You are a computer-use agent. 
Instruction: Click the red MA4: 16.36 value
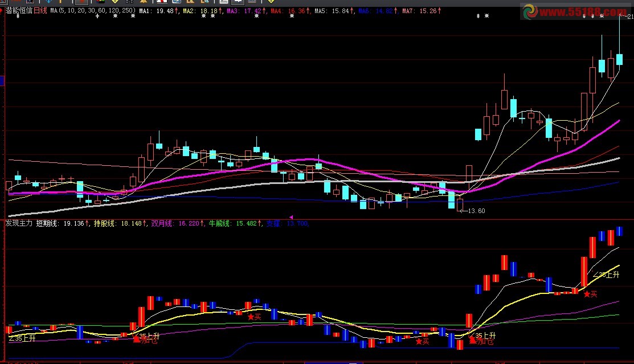[x=291, y=11]
